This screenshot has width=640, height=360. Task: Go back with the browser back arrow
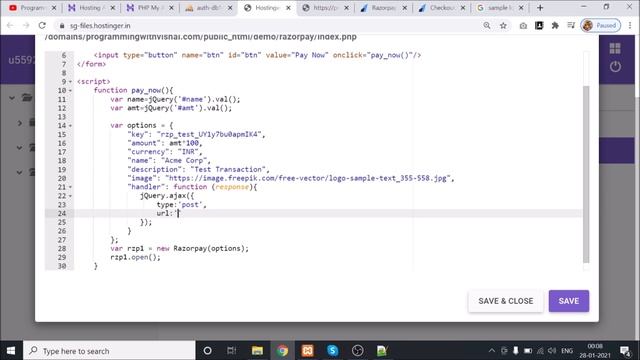pyautogui.click(x=10, y=25)
